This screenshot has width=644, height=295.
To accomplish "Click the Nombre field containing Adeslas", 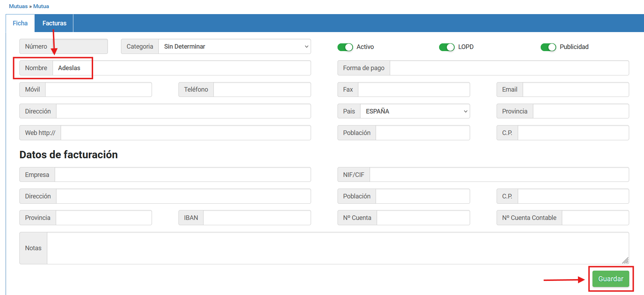I will (x=182, y=68).
